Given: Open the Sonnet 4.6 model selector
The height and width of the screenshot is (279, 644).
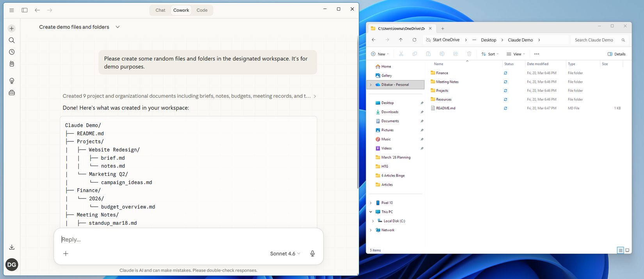Looking at the screenshot, I should [285, 254].
